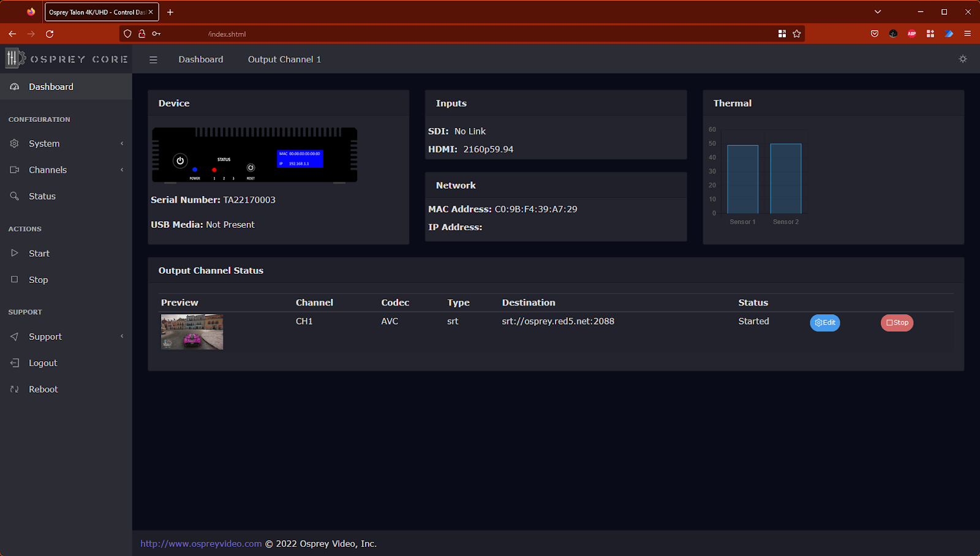Image resolution: width=980 pixels, height=556 pixels.
Task: Click the AVC codec cell
Action: point(390,321)
